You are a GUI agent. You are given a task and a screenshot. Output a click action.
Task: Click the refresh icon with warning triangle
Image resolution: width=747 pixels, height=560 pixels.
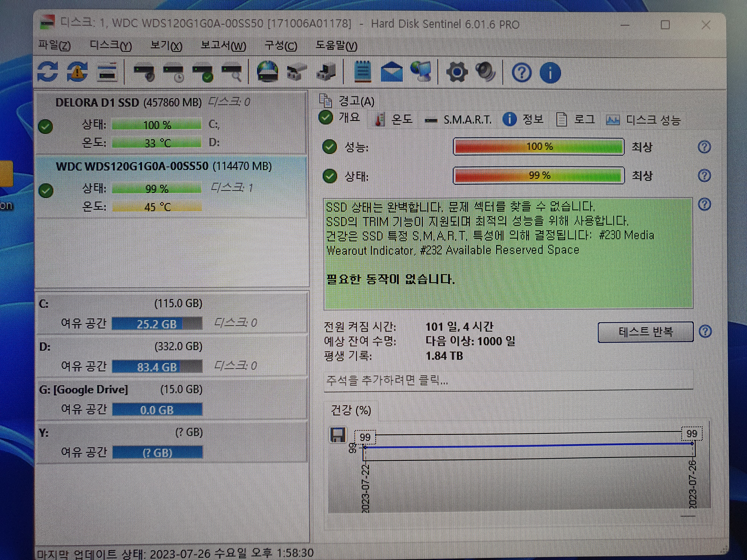pyautogui.click(x=77, y=72)
